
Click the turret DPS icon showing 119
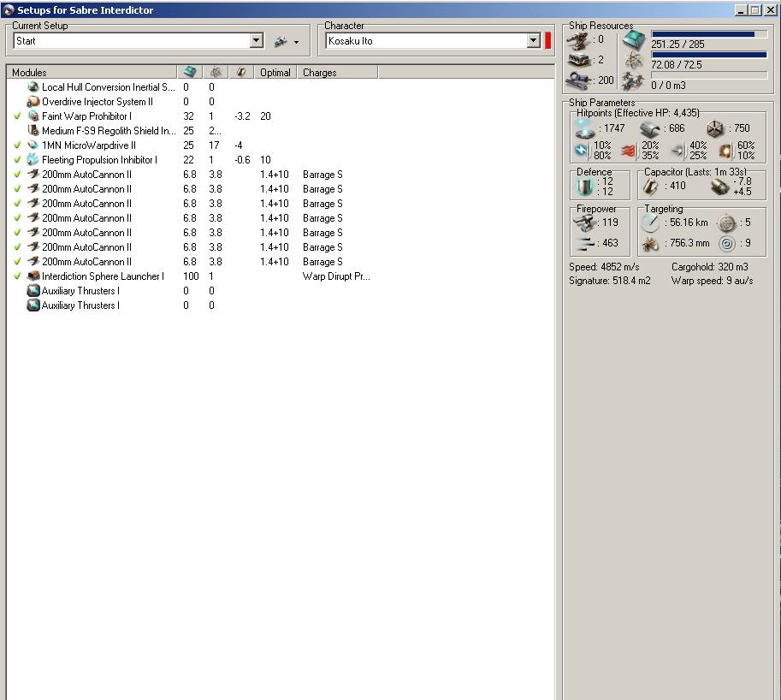coord(583,223)
